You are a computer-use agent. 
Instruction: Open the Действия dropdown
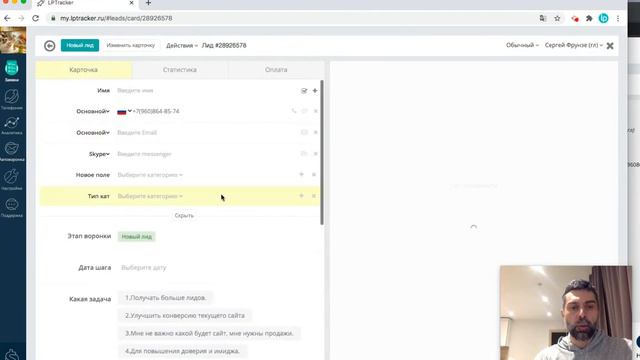(x=182, y=46)
